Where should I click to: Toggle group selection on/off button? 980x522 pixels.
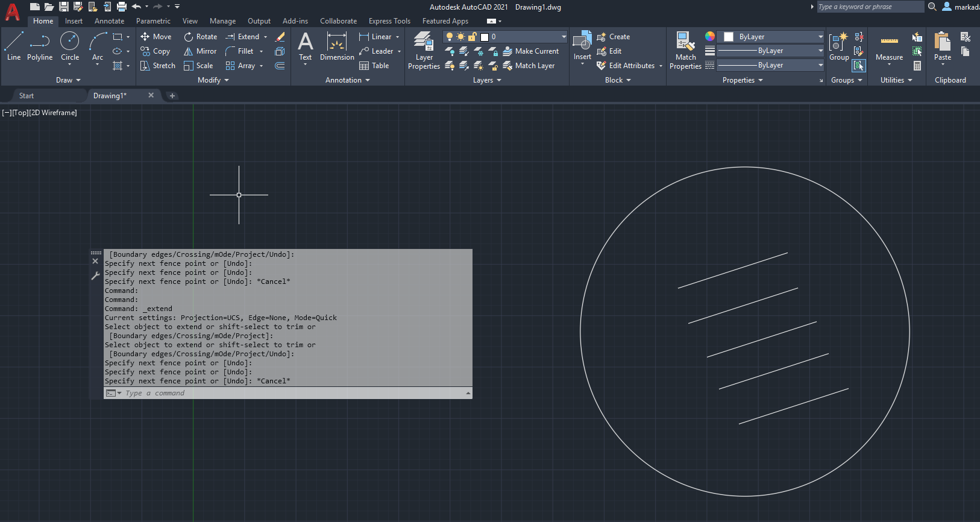[859, 66]
